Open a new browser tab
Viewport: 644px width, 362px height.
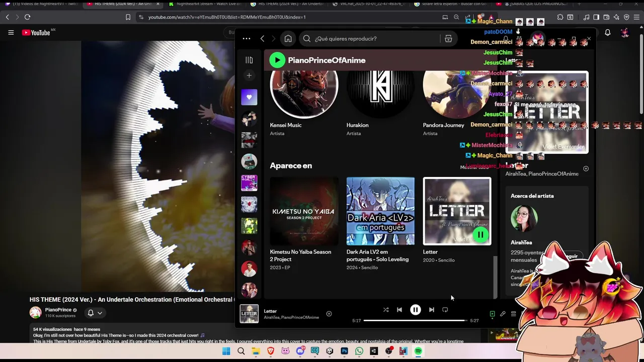point(579,4)
